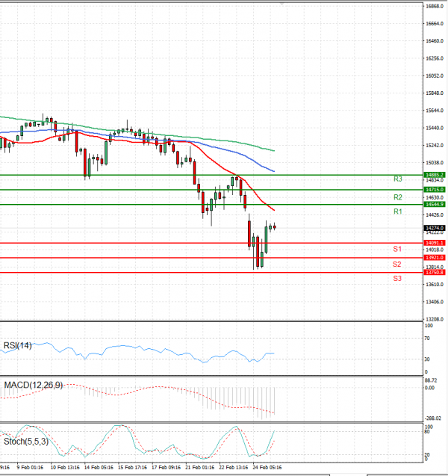The height and width of the screenshot is (476, 448).
Task: Click the 15644.0 price axis value
Action: pyautogui.click(x=435, y=111)
